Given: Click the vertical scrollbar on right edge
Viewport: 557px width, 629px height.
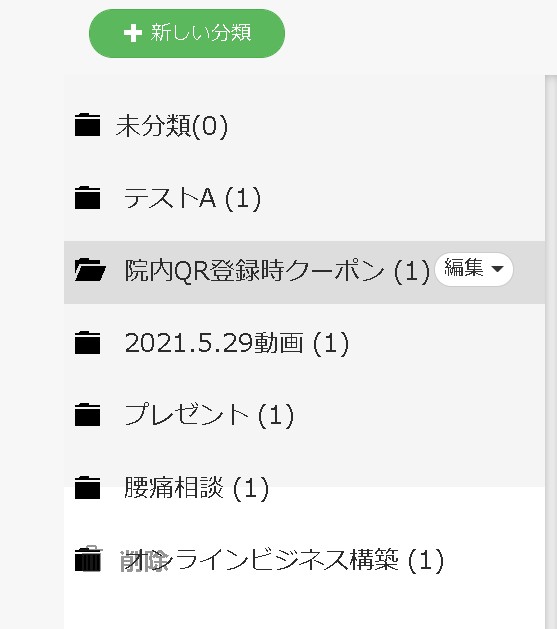Looking at the screenshot, I should pyautogui.click(x=551, y=351).
